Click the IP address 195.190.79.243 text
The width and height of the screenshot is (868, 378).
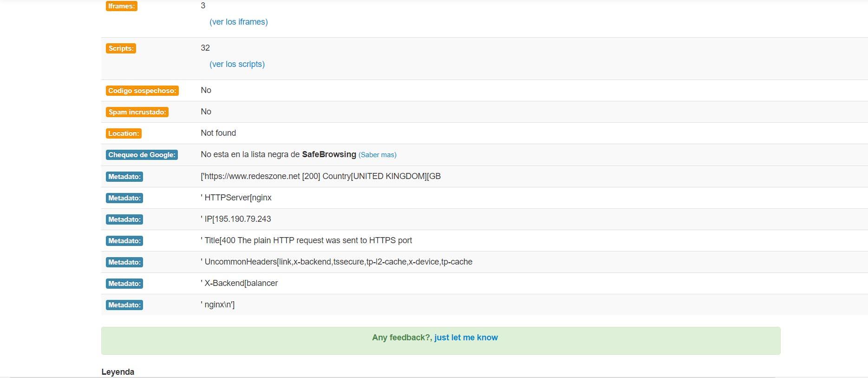tap(238, 219)
